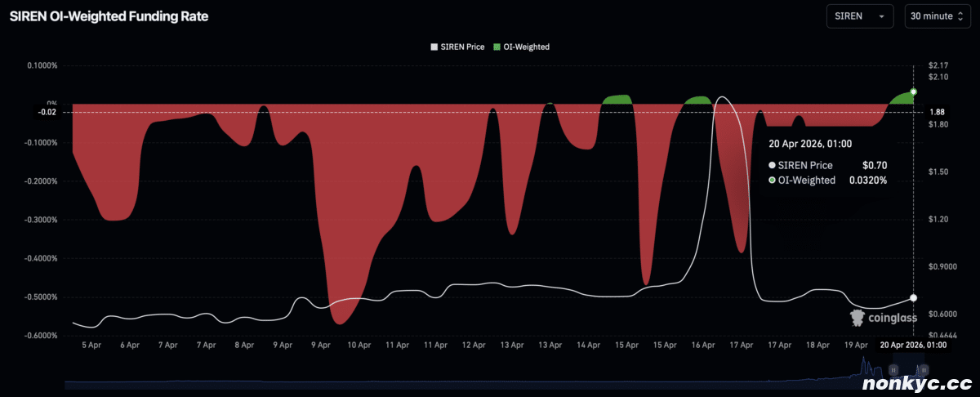Click the 20 Apr 2026, 01:00 axis label
This screenshot has height=397, width=980.
(x=913, y=346)
